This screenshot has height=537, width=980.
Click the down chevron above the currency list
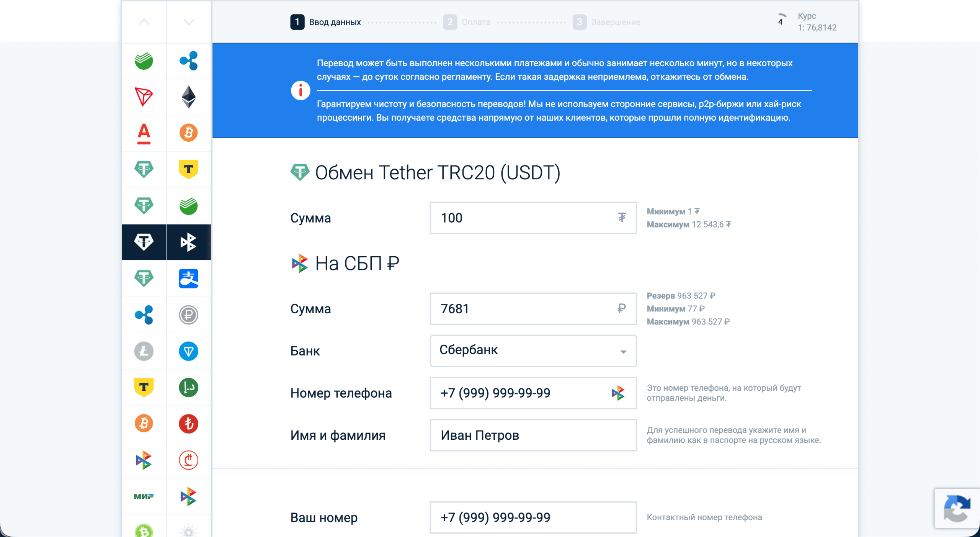[189, 22]
